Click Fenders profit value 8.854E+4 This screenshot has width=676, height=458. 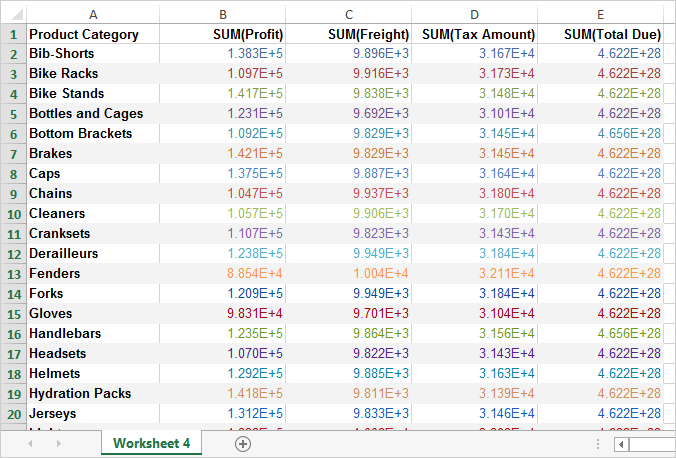tap(254, 274)
